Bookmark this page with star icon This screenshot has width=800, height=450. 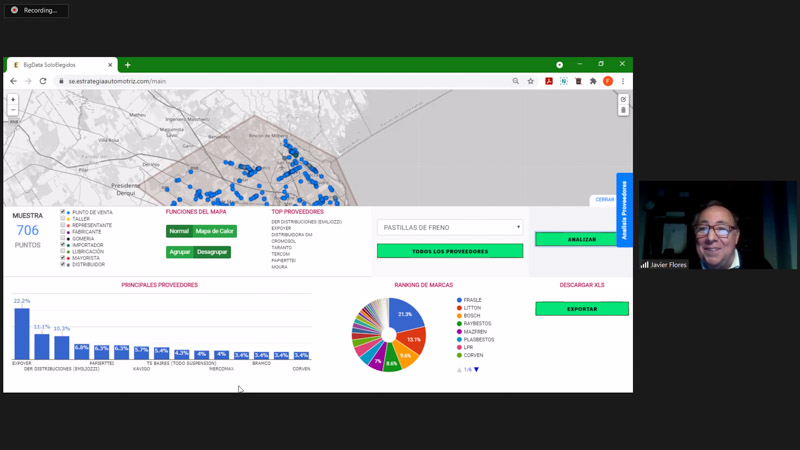(x=531, y=81)
